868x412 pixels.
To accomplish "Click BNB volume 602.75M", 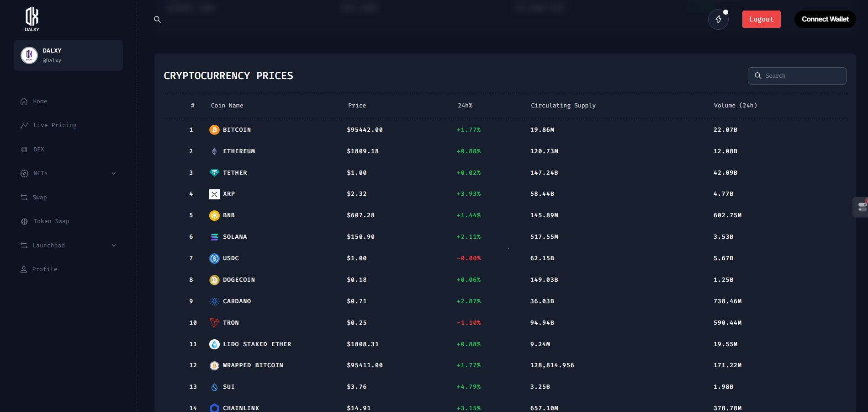I will (x=727, y=215).
